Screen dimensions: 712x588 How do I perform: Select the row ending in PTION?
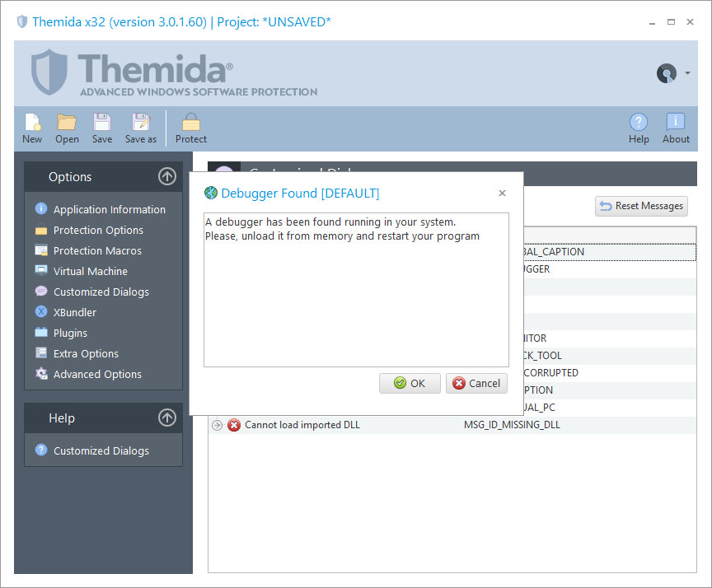coord(609,390)
